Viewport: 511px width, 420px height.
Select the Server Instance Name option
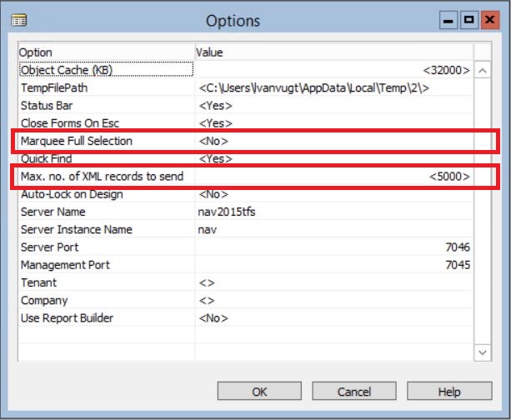click(106, 229)
